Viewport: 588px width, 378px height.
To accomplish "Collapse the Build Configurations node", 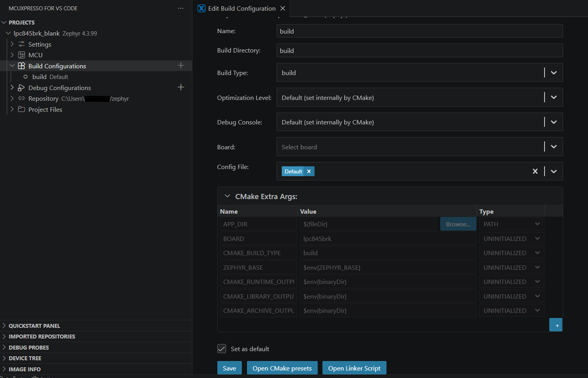I will coord(12,66).
